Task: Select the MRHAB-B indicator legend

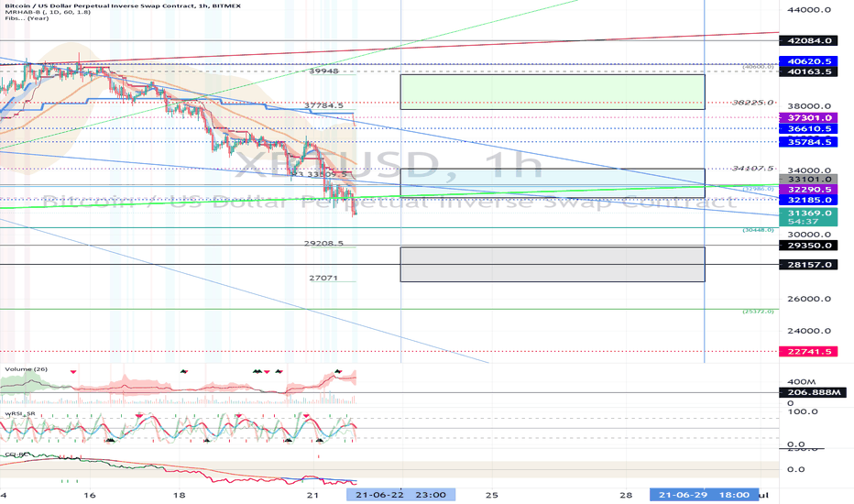Action: [48, 12]
